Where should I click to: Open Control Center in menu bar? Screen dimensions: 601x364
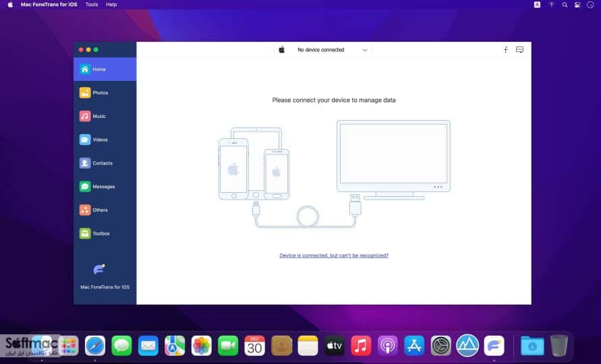[577, 5]
